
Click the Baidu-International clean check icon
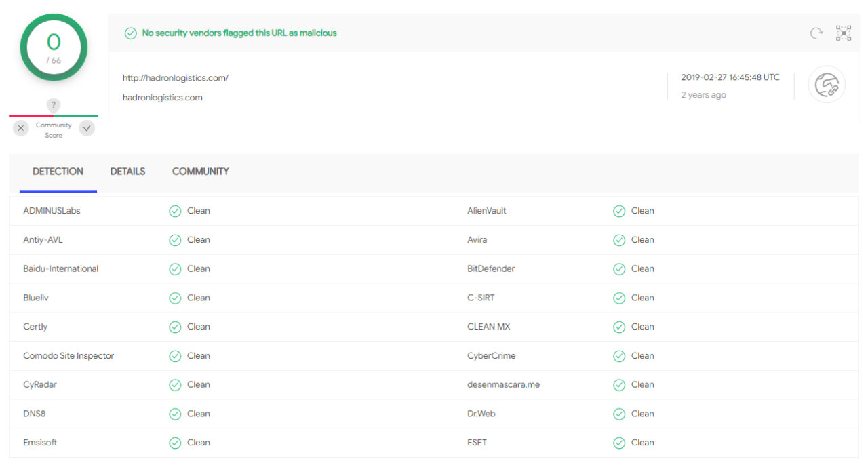point(175,269)
